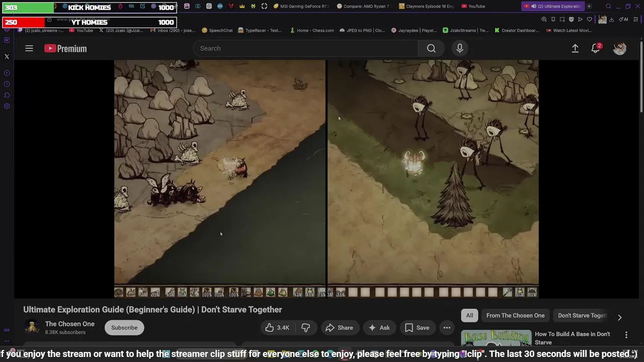Click the YouTube Premium logo
Viewport: 644px width, 362px height.
[x=65, y=48]
